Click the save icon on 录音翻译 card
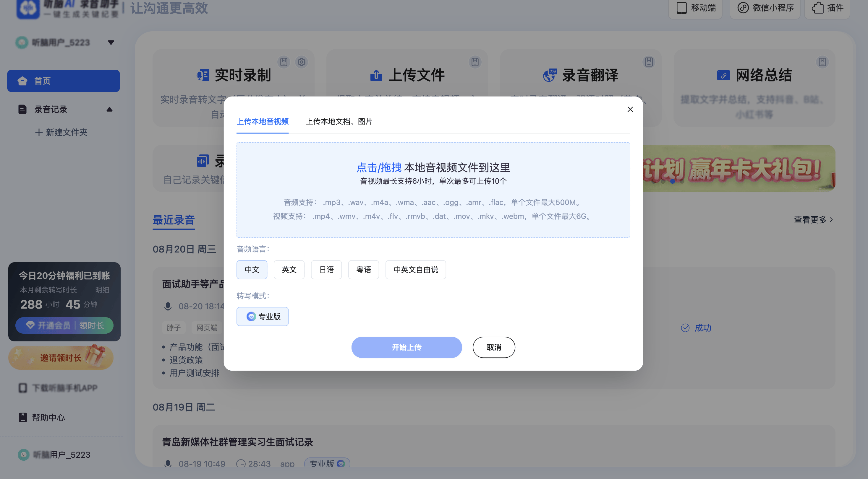Screen dimensions: 868x479 649,62
